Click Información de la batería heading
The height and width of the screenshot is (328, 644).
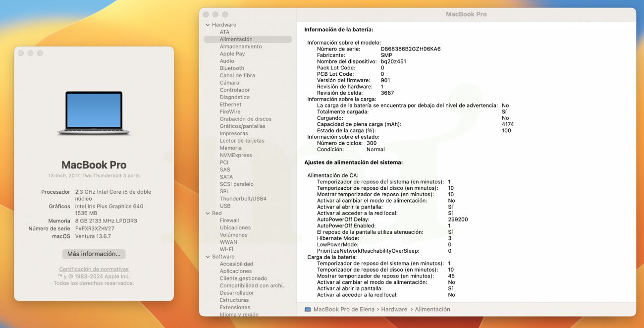(339, 30)
